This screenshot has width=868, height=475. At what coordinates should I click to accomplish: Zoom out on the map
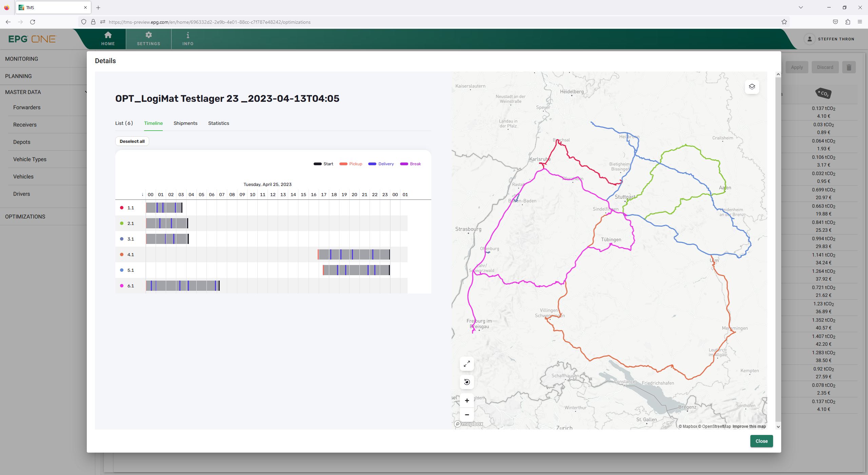tap(467, 415)
